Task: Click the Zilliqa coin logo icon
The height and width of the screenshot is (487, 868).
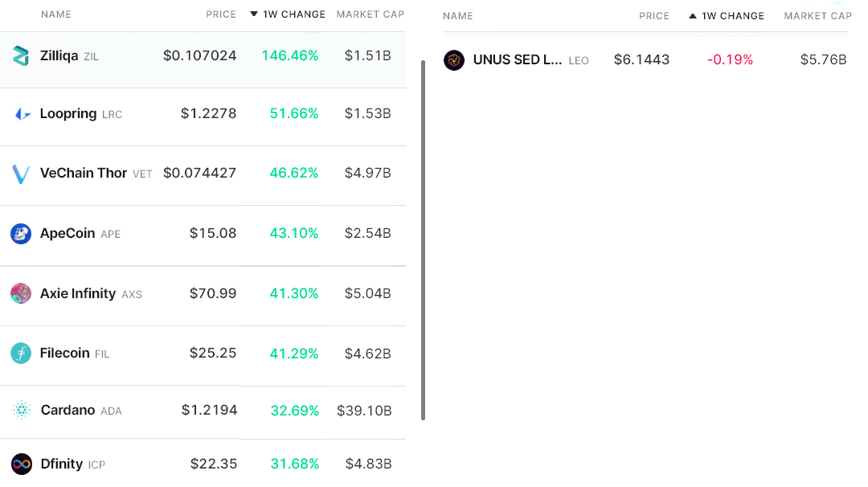Action: click(x=21, y=55)
